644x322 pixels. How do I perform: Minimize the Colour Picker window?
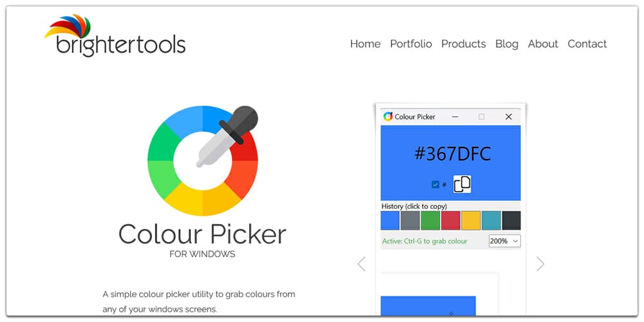455,117
